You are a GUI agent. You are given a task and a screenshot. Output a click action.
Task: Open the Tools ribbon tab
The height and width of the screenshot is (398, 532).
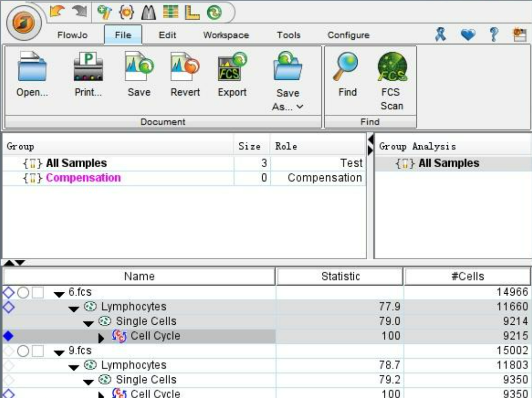coord(289,35)
